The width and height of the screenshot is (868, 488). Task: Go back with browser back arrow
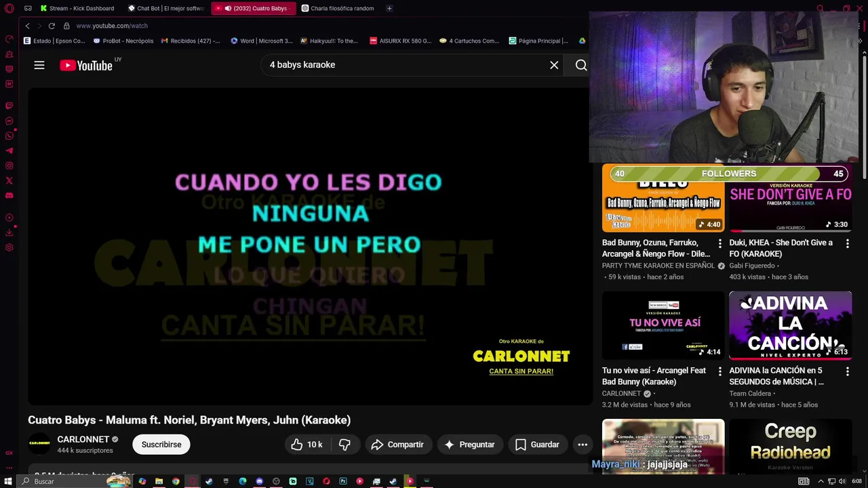[x=27, y=26]
